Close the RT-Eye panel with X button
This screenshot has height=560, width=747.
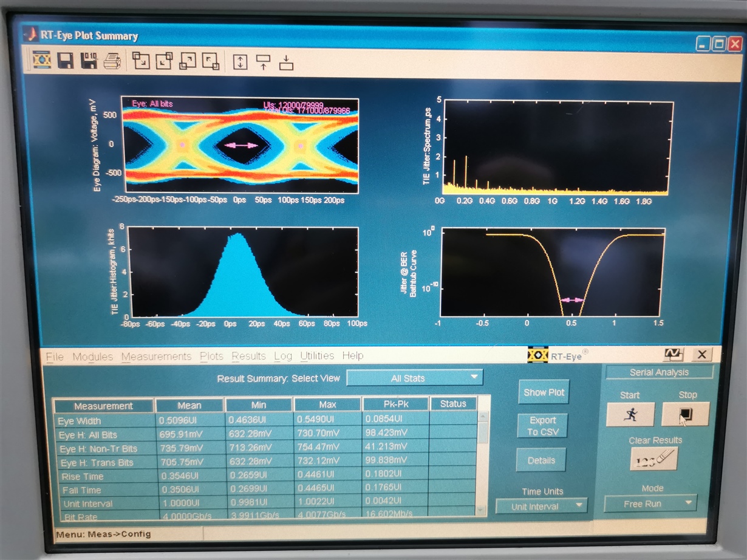[702, 355]
